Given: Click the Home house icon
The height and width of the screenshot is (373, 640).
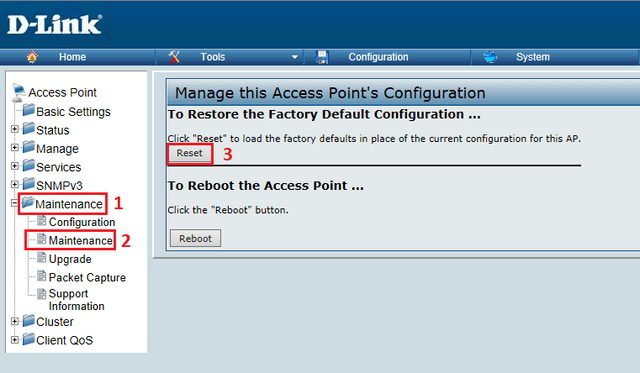Looking at the screenshot, I should [32, 57].
